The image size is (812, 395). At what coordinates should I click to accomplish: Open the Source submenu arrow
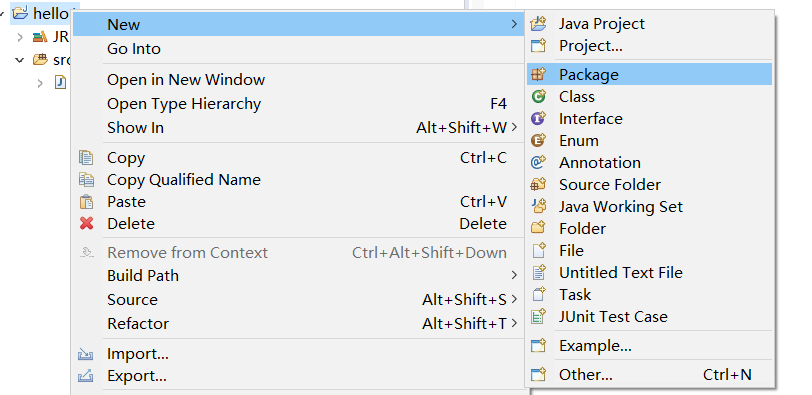click(514, 299)
